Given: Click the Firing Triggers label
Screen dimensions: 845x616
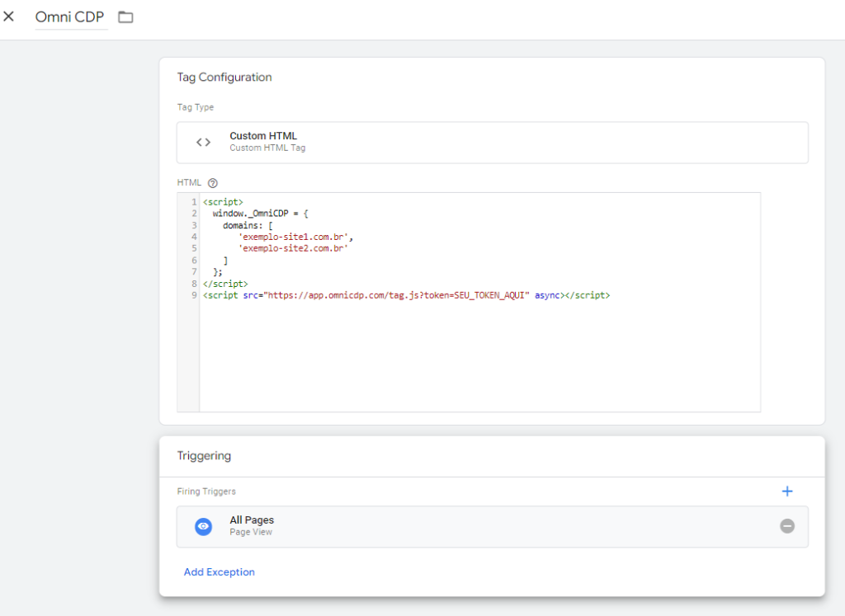Looking at the screenshot, I should click(x=206, y=491).
